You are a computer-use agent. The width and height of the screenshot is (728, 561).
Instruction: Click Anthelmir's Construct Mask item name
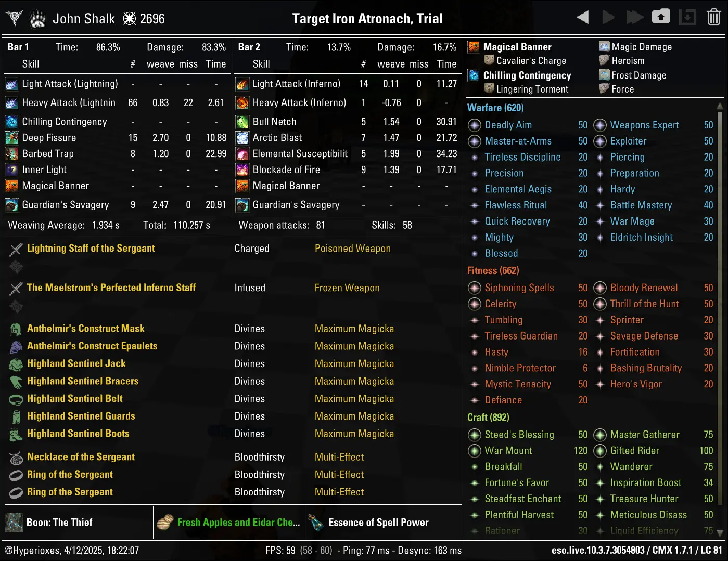(x=86, y=329)
